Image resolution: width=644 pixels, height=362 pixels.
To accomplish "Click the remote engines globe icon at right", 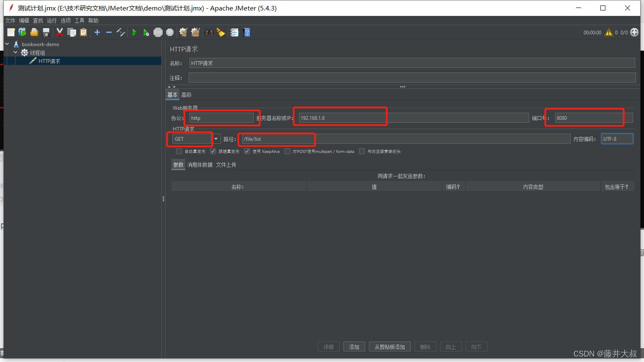I will point(634,32).
